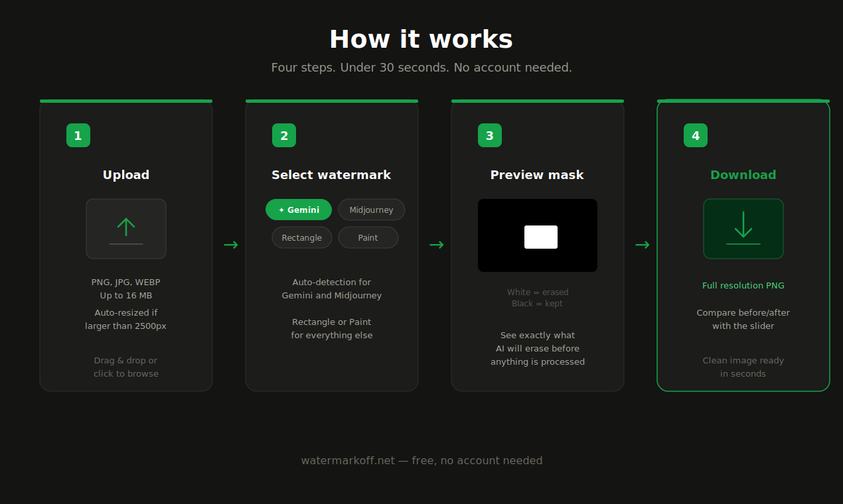
Task: Click the watermarkoff.net footer text
Action: click(x=421, y=461)
